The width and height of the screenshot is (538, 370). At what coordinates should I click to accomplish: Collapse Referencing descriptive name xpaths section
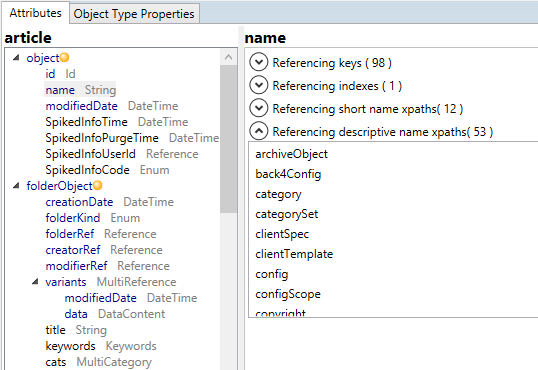pyautogui.click(x=259, y=131)
